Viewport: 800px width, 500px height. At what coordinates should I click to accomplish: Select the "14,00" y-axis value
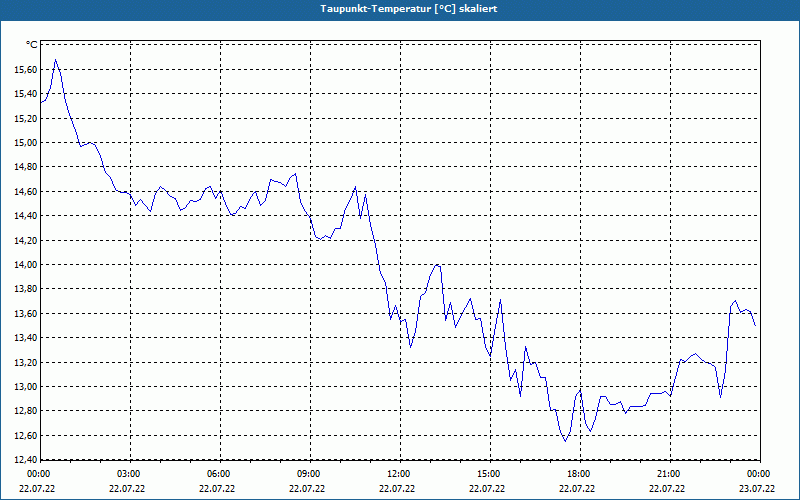[x=26, y=265]
